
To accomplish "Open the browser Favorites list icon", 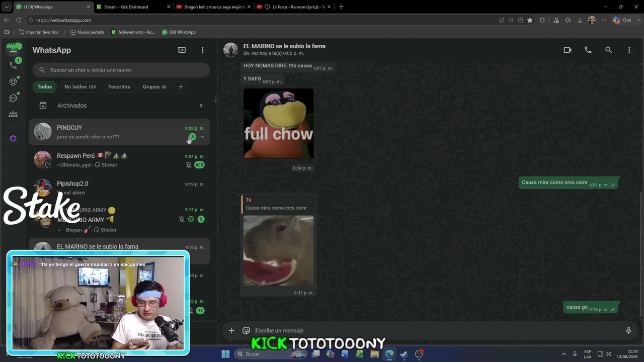I will click(x=568, y=20).
